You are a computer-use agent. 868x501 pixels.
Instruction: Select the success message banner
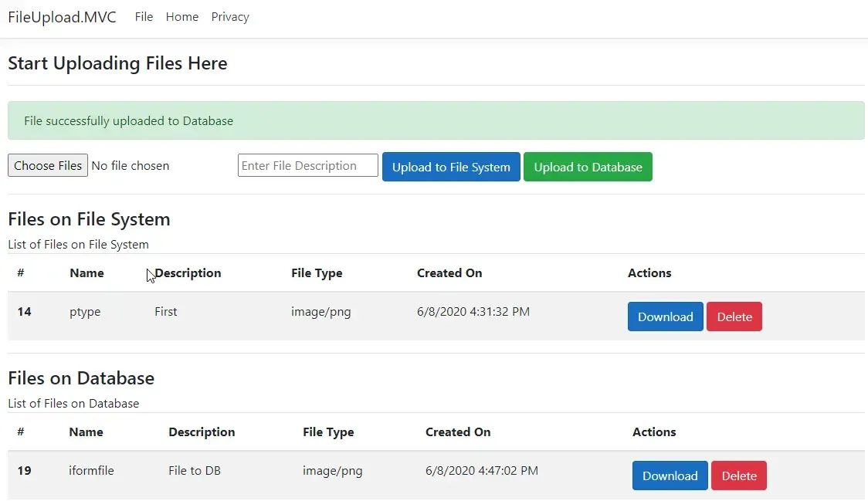tap(436, 120)
